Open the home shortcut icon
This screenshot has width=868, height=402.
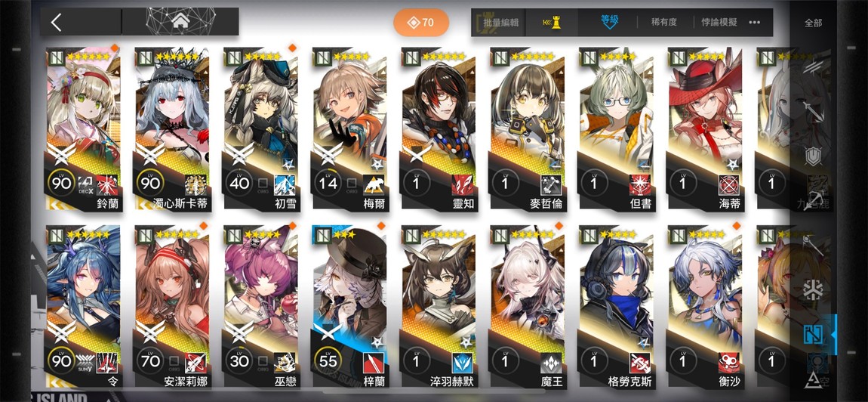[180, 22]
